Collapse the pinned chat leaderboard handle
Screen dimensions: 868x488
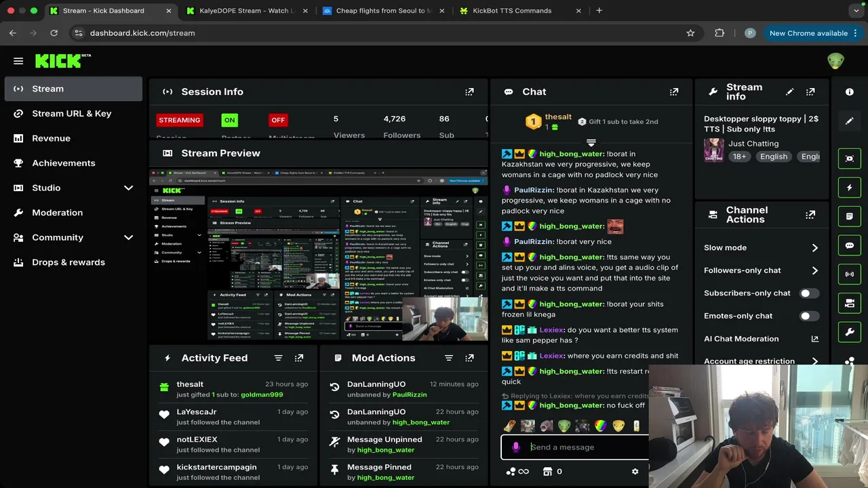591,143
